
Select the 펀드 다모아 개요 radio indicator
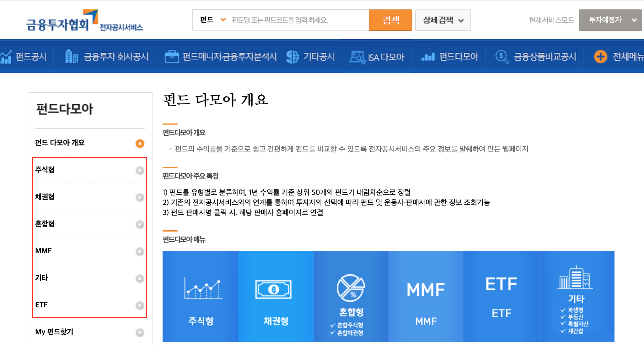coord(140,143)
